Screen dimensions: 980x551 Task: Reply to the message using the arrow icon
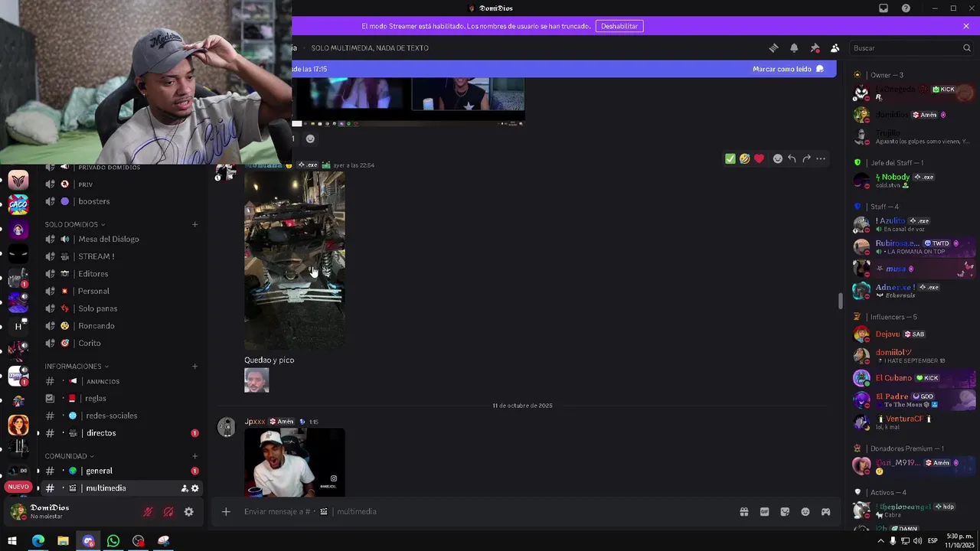click(792, 158)
